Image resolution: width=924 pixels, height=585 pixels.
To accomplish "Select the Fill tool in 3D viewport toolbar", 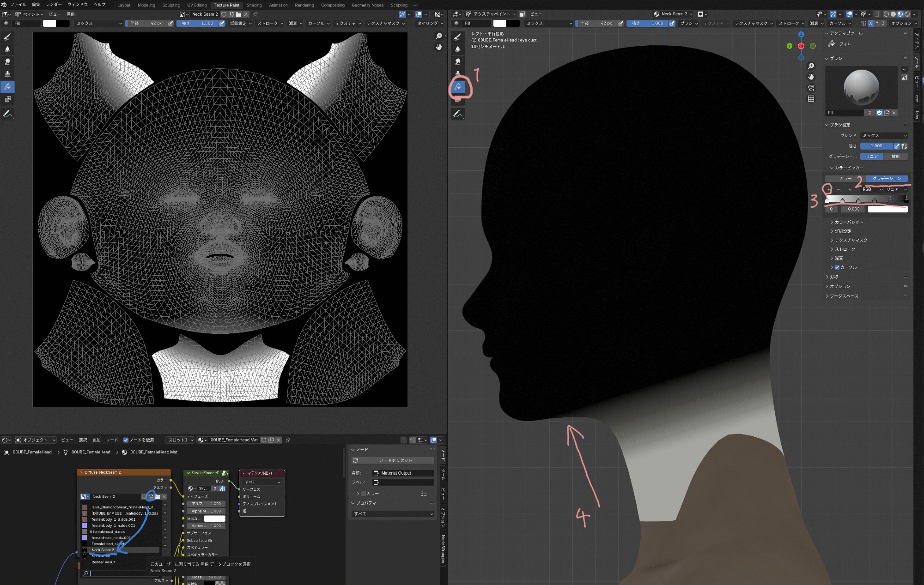I will (458, 86).
